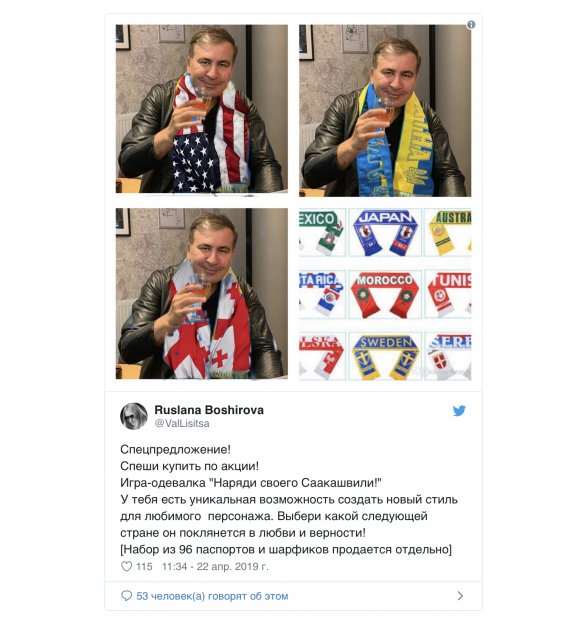
Task: Like the tweet with heart icon
Action: tap(126, 566)
